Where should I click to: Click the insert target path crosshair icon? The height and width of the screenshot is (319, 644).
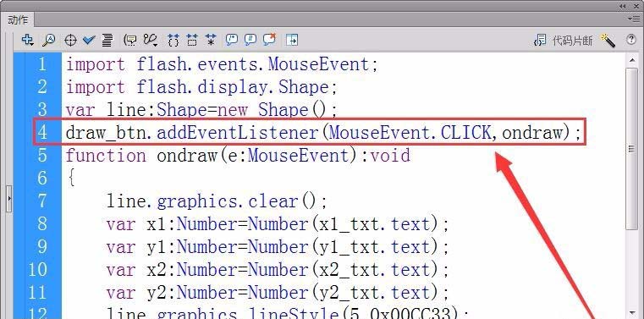click(70, 41)
